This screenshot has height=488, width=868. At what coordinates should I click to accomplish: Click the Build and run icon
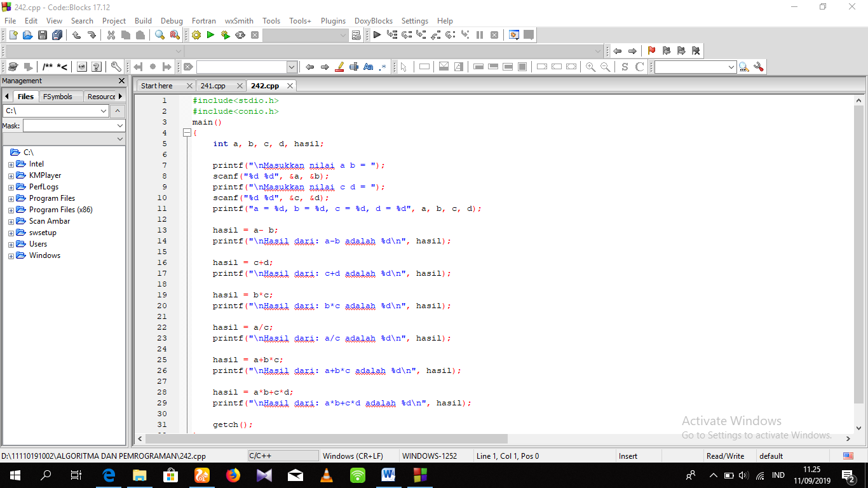pos(225,35)
